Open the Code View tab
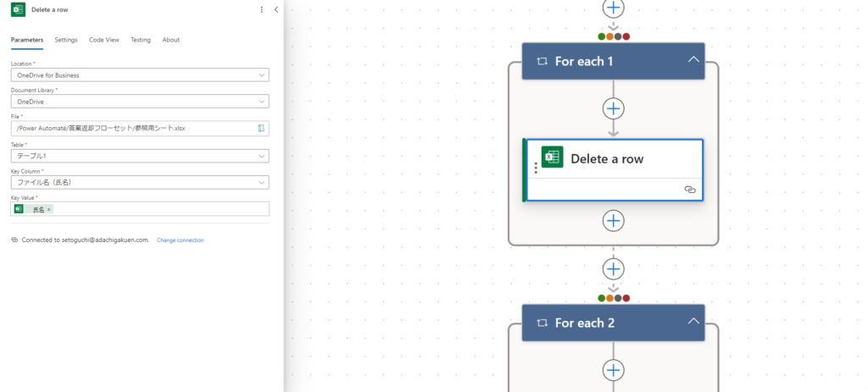The image size is (868, 392). (104, 40)
